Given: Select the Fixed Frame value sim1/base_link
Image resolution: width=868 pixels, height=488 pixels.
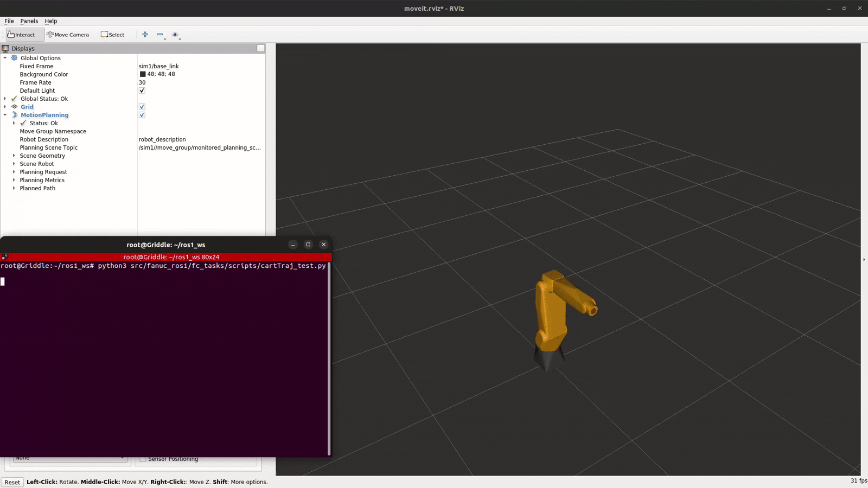Looking at the screenshot, I should pos(159,66).
